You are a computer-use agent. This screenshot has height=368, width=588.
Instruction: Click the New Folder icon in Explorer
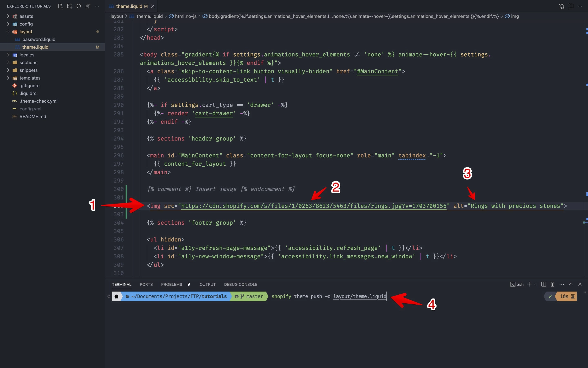[x=70, y=6]
